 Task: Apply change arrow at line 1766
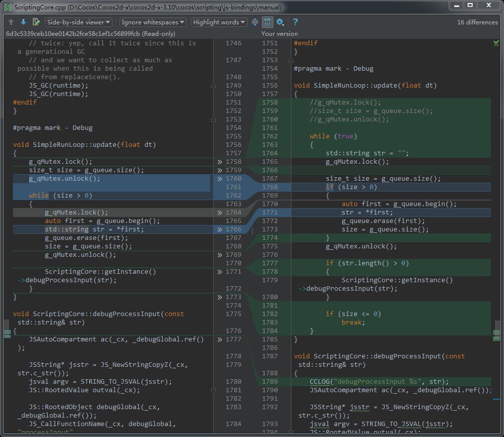click(220, 229)
